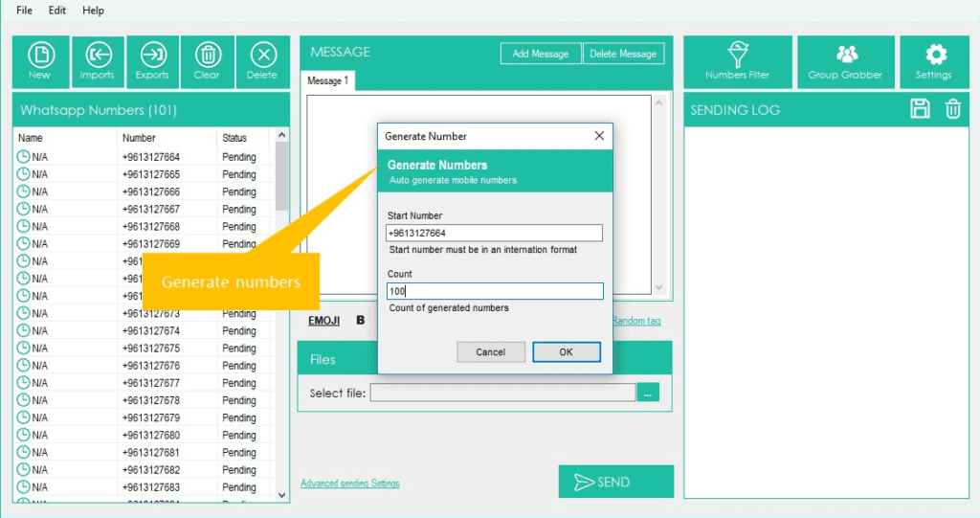980x518 pixels.
Task: Switch to the Message 1 tab
Action: click(x=327, y=81)
